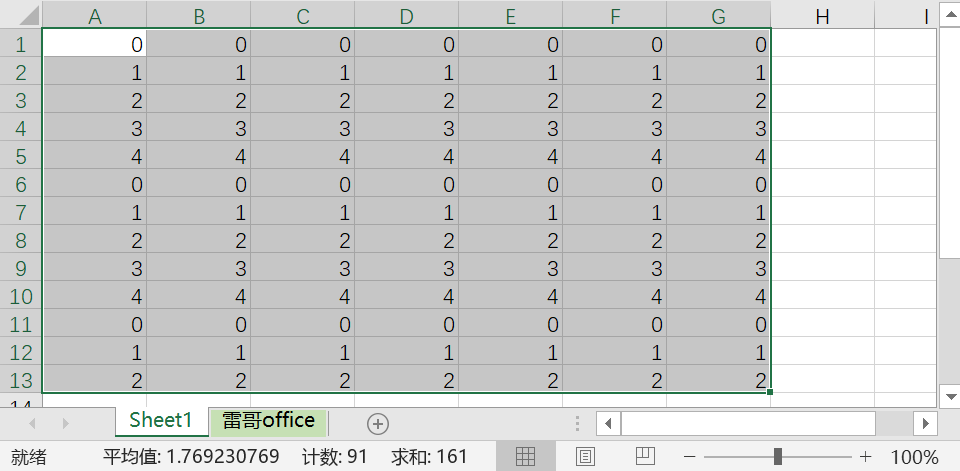Click vertical scrollbar down arrow

950,396
